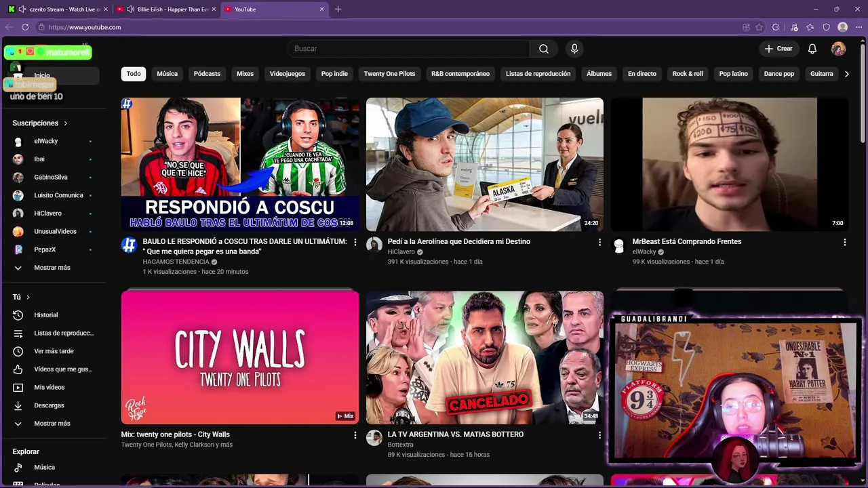Image resolution: width=868 pixels, height=488 pixels.
Task: Open City Walls mix thumbnail
Action: (240, 357)
